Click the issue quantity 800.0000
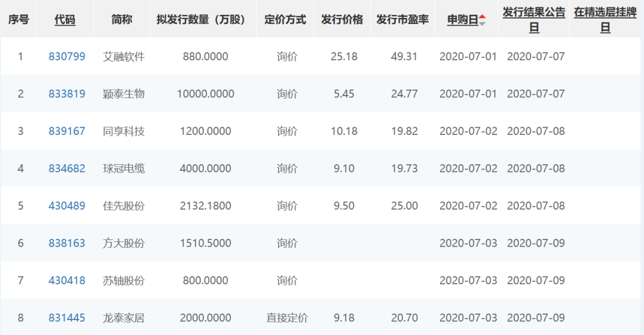Screen dimensions: 644x335 [205, 281]
